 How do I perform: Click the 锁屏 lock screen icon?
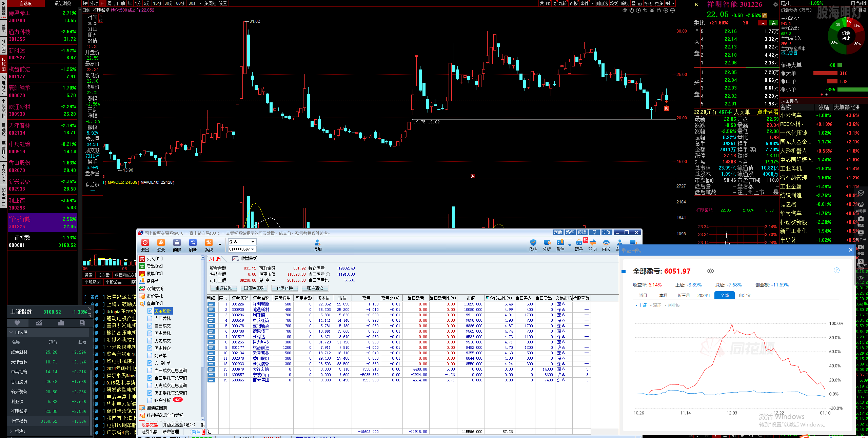(x=177, y=245)
